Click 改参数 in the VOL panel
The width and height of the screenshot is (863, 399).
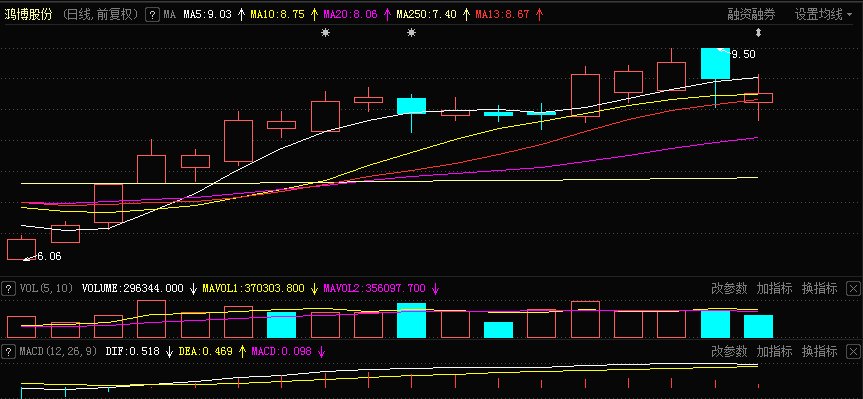point(729,288)
